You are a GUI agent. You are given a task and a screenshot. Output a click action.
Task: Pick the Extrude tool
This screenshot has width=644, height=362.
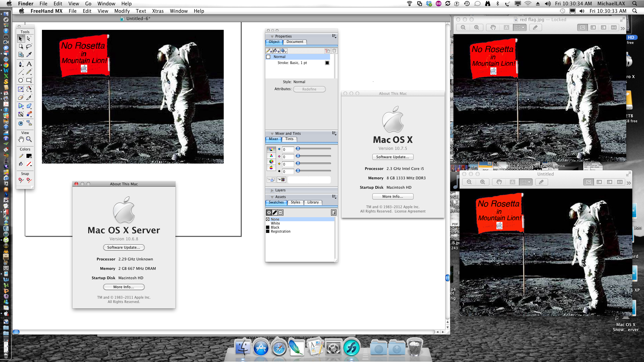(29, 106)
